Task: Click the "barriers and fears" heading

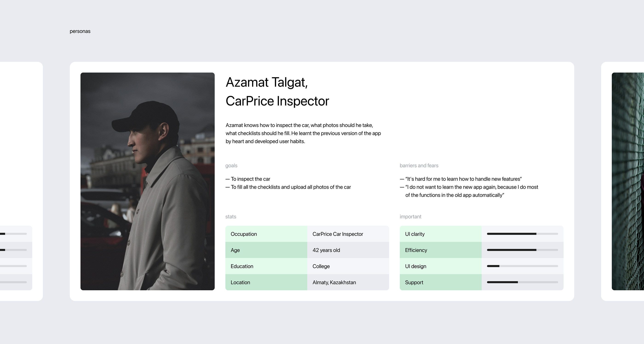Action: pyautogui.click(x=419, y=165)
